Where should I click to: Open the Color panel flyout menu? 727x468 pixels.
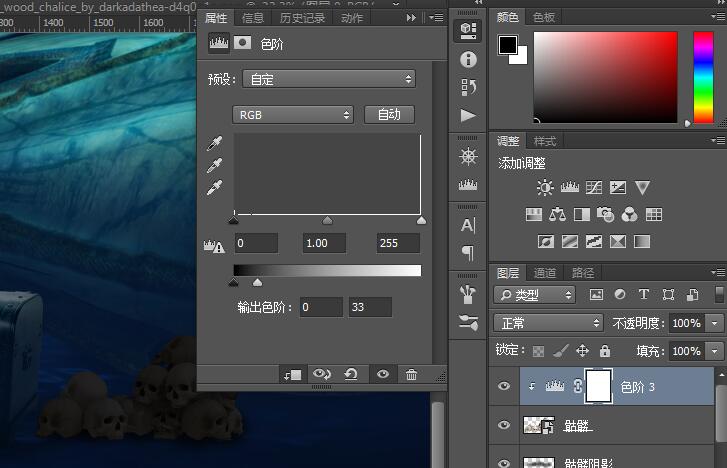pos(718,17)
